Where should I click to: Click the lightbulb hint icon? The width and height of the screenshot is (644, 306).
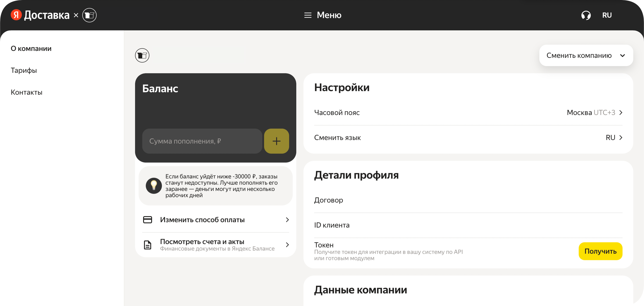[154, 186]
